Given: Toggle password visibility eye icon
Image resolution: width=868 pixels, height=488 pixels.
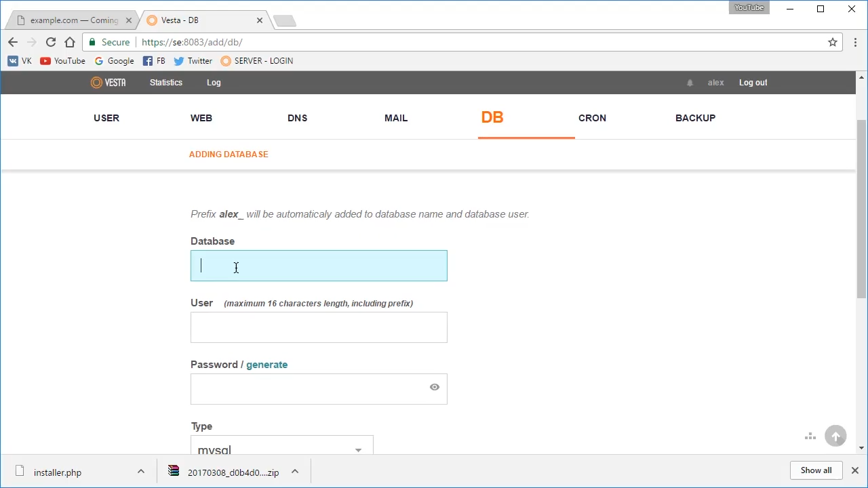Looking at the screenshot, I should tap(435, 387).
